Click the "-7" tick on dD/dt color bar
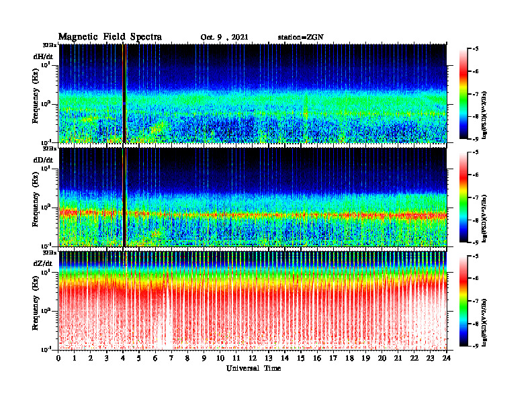Image resolution: width=532 pixels, height=411 pixels. pos(476,197)
